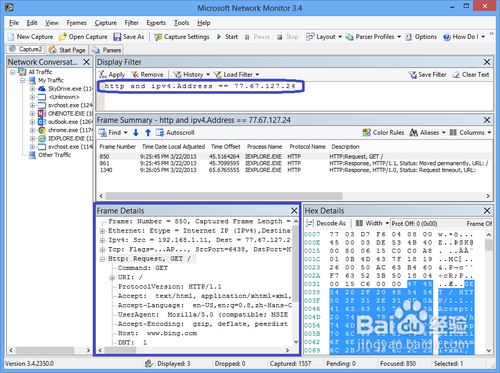Click the Pause capture button

[x=257, y=37]
